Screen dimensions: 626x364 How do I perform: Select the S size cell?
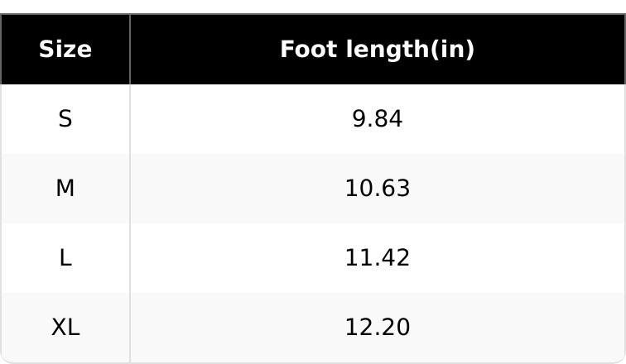(x=65, y=119)
